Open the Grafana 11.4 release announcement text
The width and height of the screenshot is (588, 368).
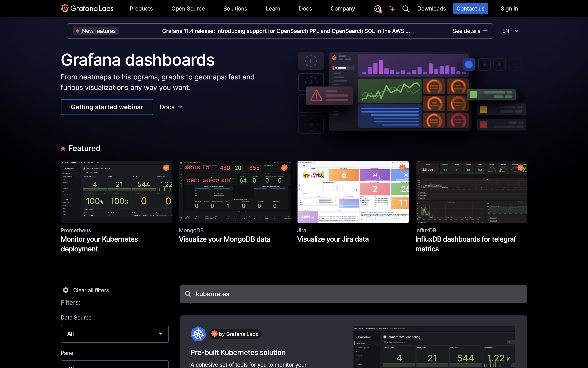click(x=286, y=31)
